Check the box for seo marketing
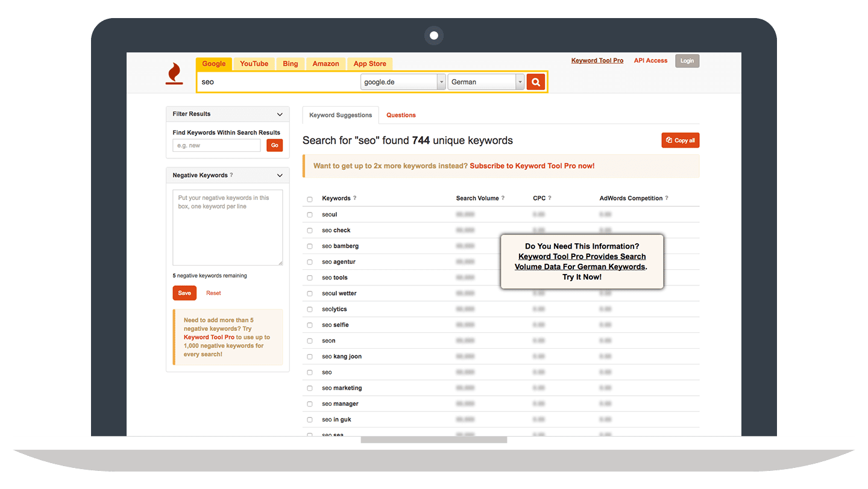 click(310, 388)
